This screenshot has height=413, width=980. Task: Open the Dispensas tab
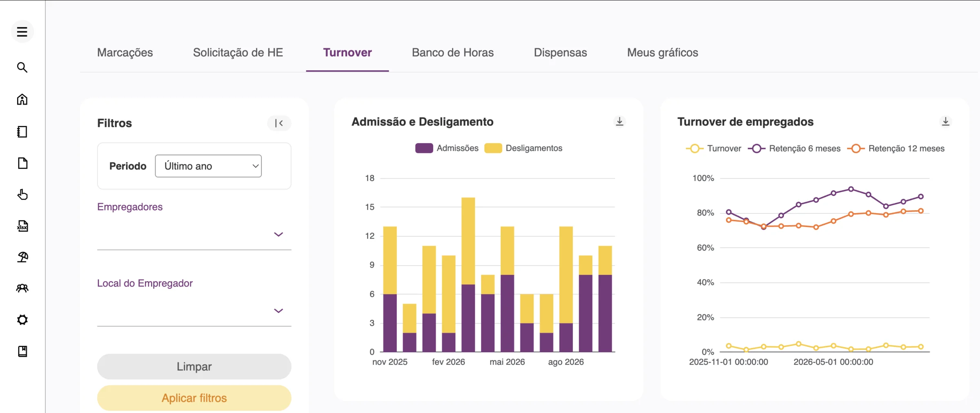coord(560,53)
